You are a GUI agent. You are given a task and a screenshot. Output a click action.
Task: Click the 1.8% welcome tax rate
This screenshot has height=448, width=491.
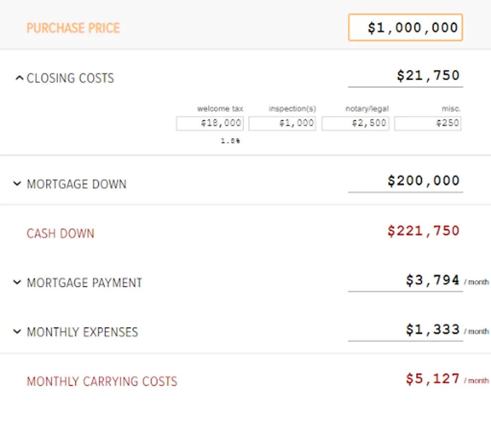pos(231,141)
